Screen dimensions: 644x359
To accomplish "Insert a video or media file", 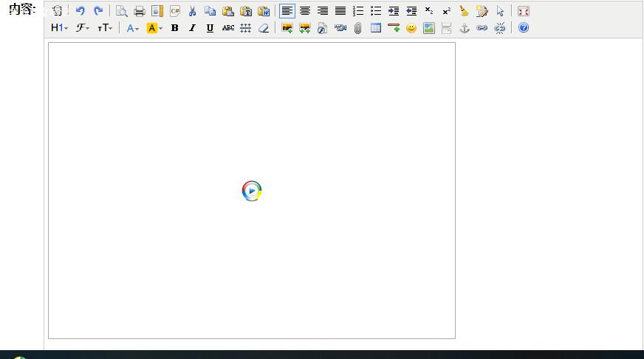I will (340, 28).
